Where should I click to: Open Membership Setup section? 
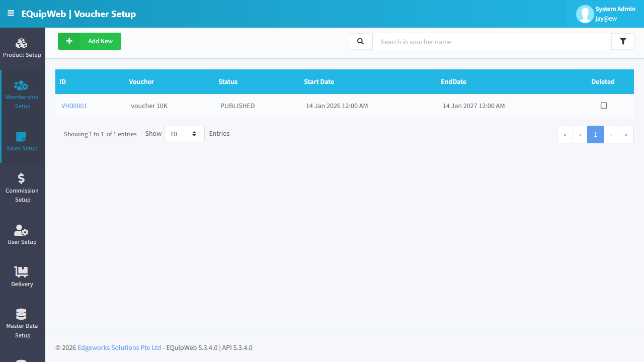[x=22, y=95]
